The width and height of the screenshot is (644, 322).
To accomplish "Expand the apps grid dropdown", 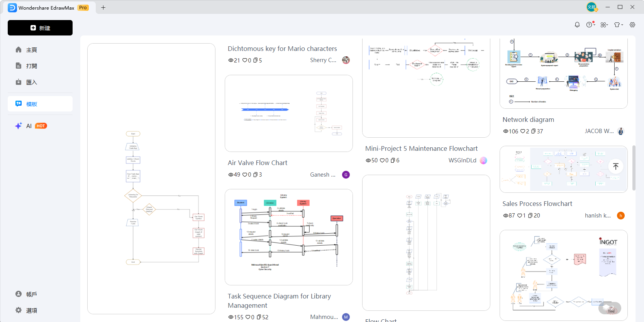I will 604,25.
